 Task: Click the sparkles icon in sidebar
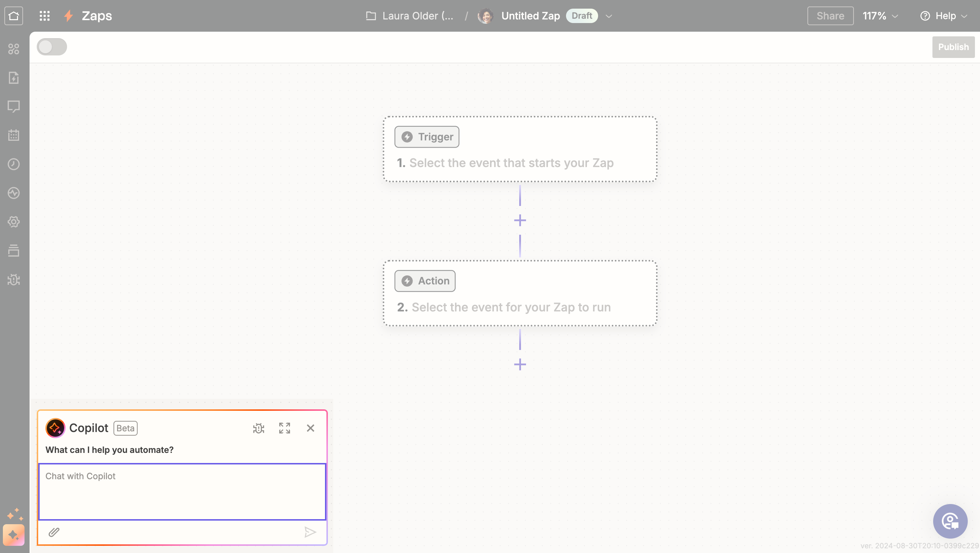(x=15, y=514)
